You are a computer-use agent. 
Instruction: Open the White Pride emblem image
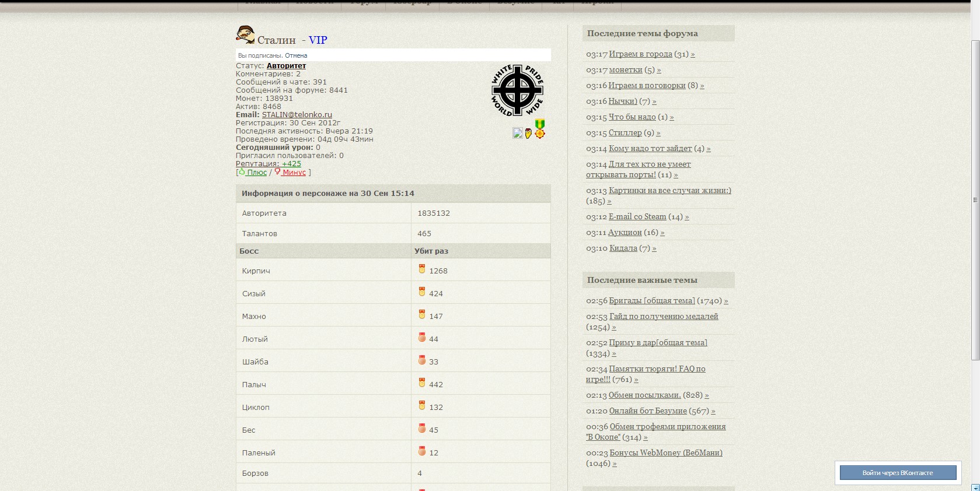click(517, 90)
